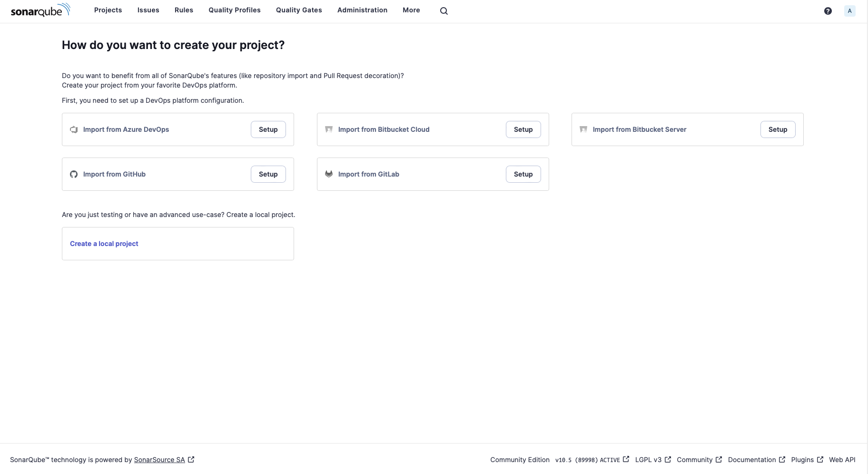Viewport: 868px width, 474px height.
Task: Open the help question mark icon
Action: pos(828,11)
